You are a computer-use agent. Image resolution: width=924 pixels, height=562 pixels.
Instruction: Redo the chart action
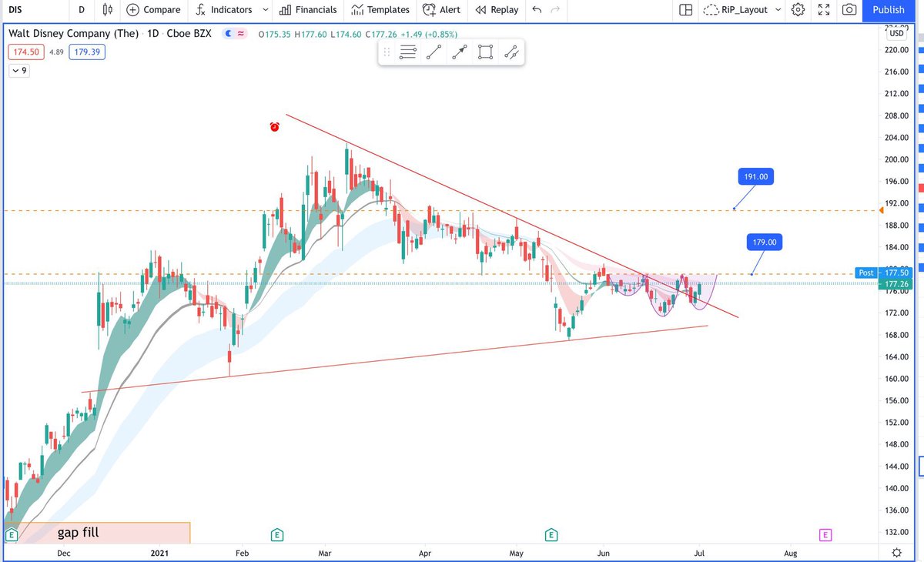coord(555,10)
